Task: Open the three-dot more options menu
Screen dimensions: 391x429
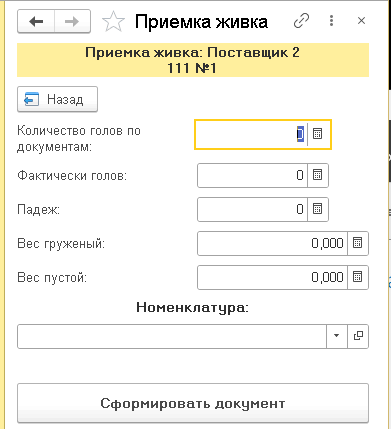Action: coord(331,21)
